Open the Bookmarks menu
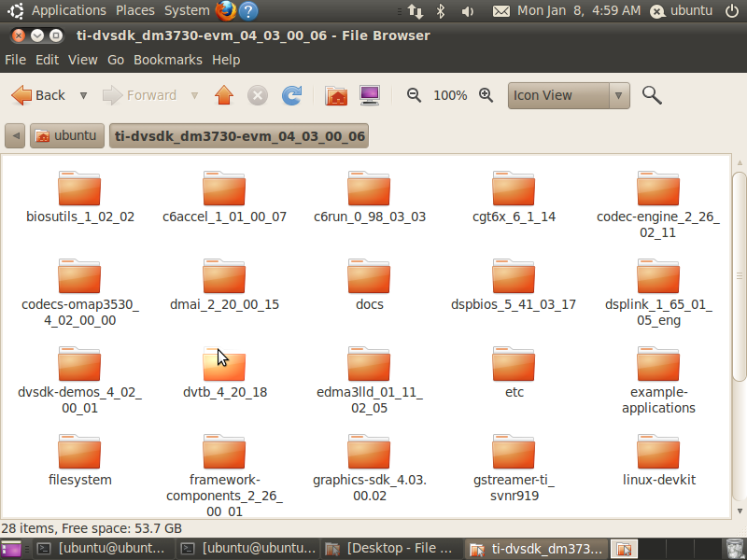 tap(168, 60)
